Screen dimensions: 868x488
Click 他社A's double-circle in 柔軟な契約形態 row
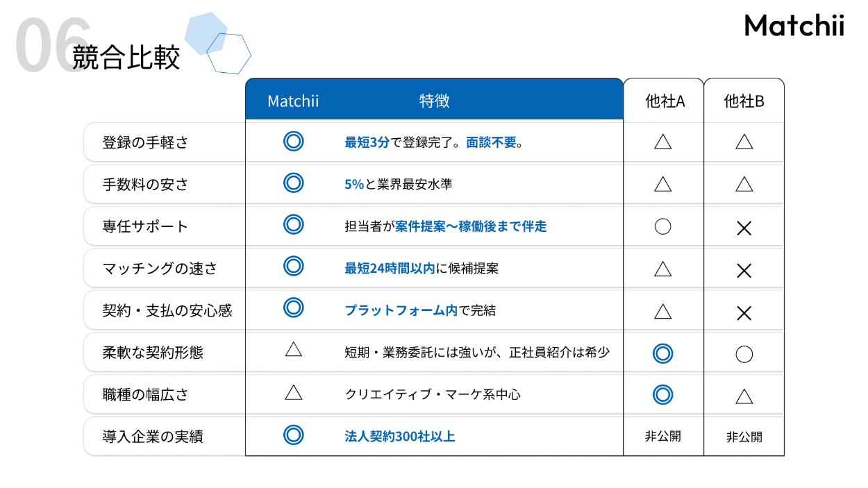663,353
